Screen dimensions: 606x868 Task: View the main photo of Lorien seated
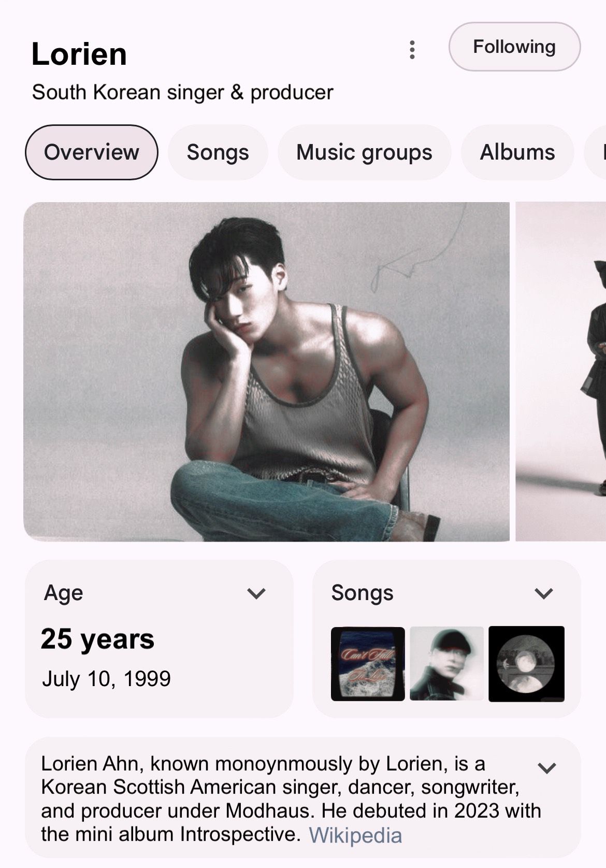point(266,372)
